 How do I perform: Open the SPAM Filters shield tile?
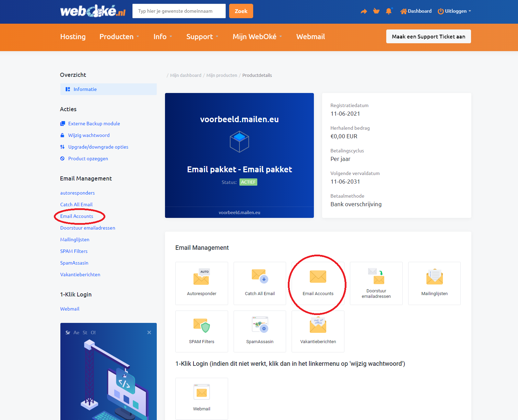point(201,331)
